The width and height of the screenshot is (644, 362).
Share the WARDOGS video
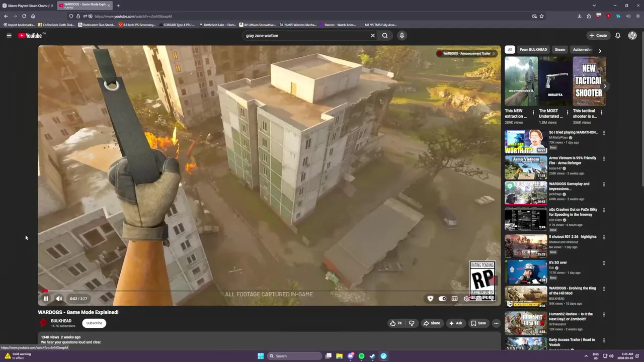(432, 323)
